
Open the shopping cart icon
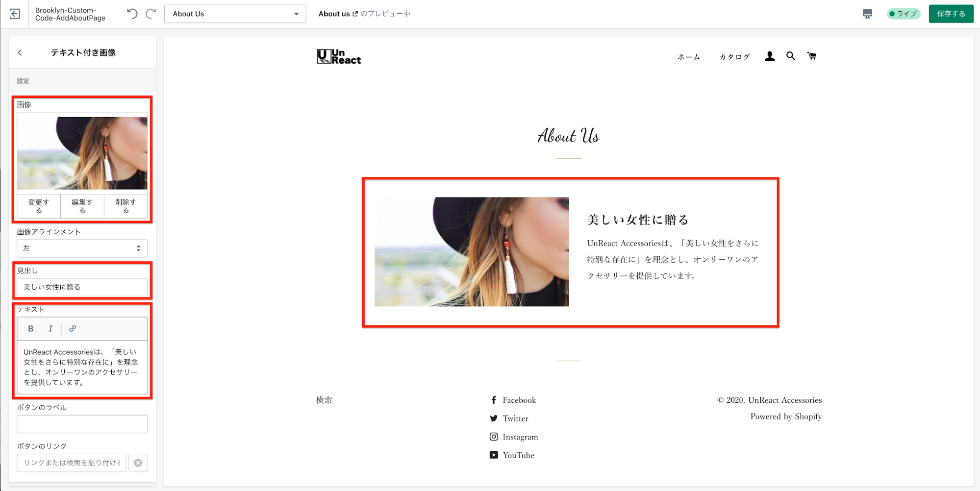pyautogui.click(x=812, y=56)
